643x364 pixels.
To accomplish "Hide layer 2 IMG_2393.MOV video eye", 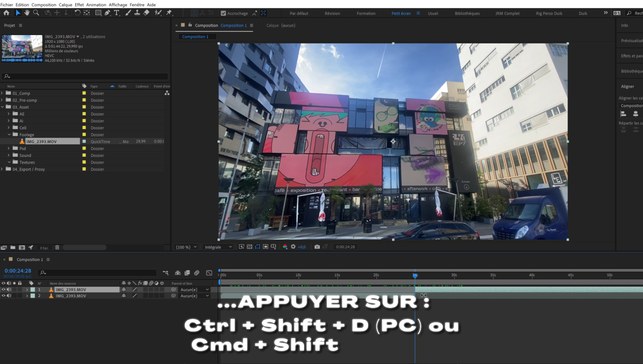I will click(3, 296).
